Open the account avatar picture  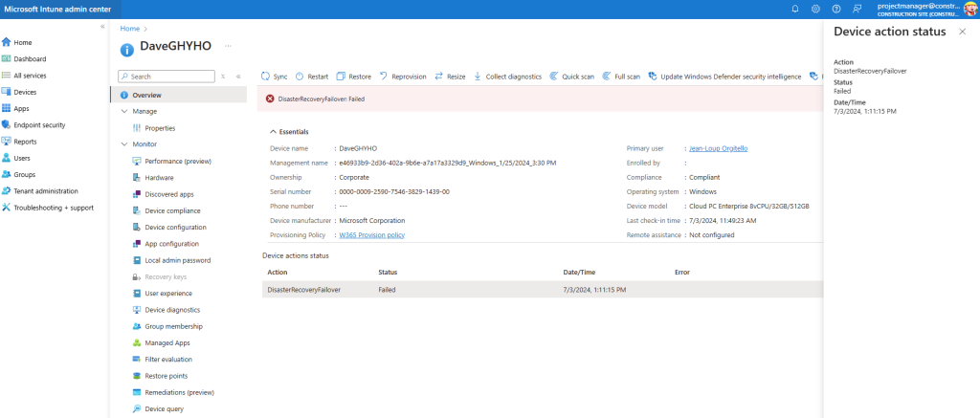970,9
